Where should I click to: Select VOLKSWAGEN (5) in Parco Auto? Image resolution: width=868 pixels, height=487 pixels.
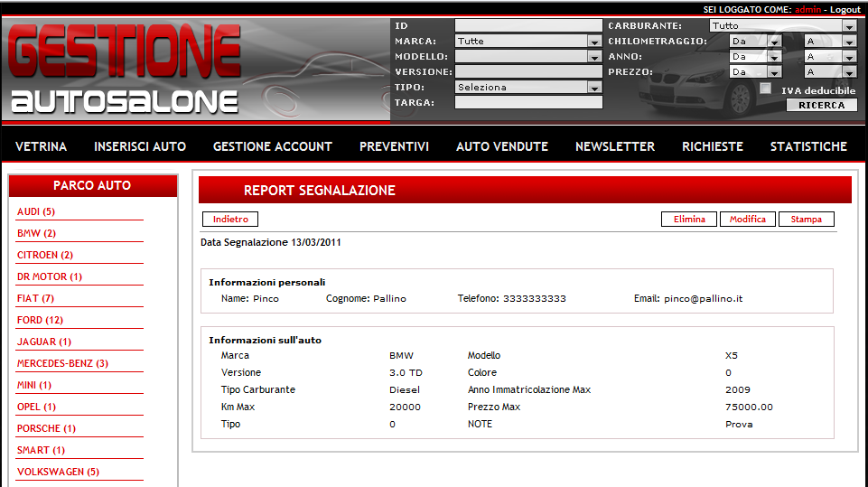(58, 472)
